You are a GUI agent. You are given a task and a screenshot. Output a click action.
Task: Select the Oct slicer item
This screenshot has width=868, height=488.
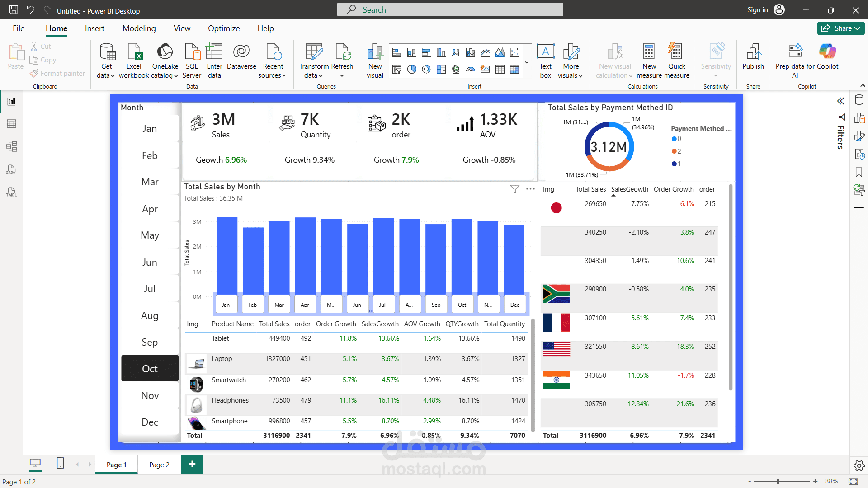[150, 368]
